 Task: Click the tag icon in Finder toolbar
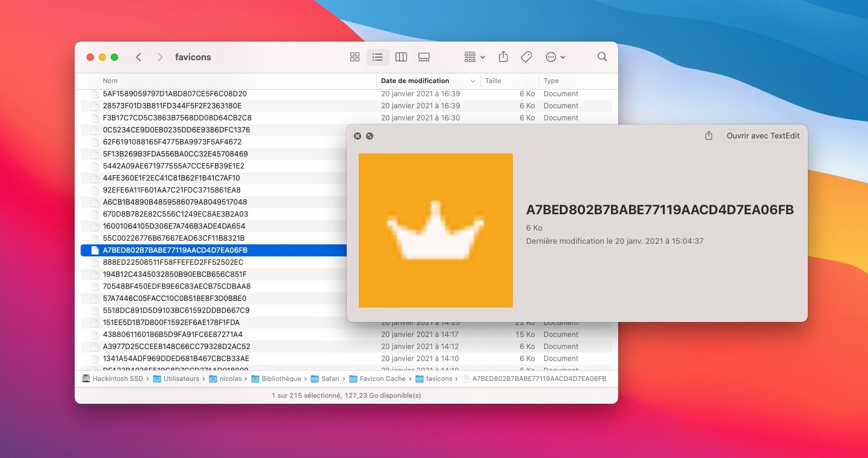(526, 57)
